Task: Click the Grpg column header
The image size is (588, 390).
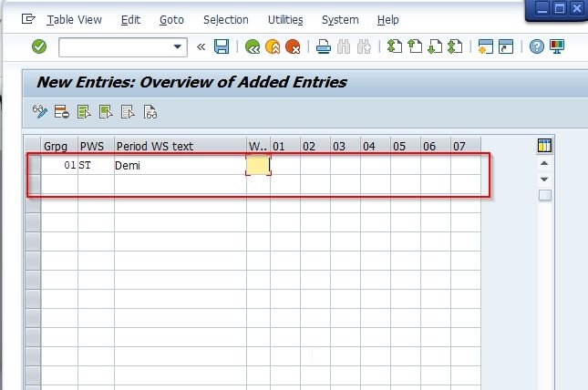Action: click(x=59, y=146)
